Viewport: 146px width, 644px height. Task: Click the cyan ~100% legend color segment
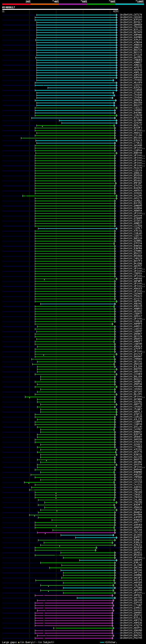(130, 4)
